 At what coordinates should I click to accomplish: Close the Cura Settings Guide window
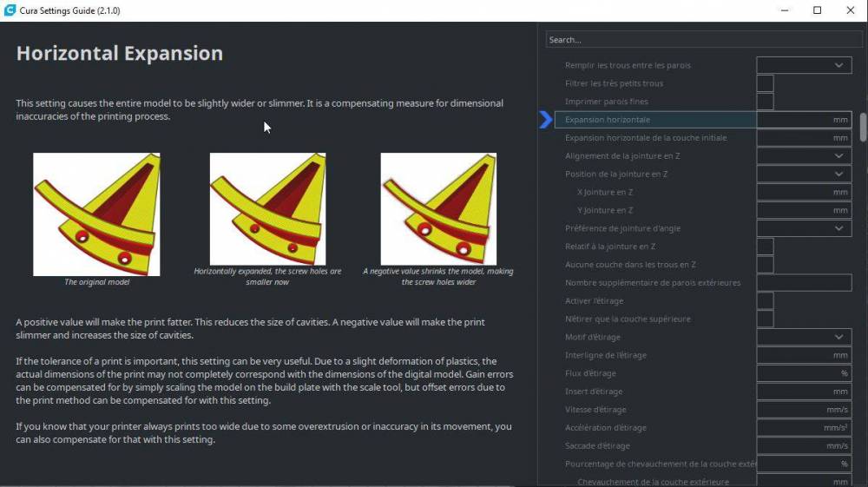coord(851,10)
